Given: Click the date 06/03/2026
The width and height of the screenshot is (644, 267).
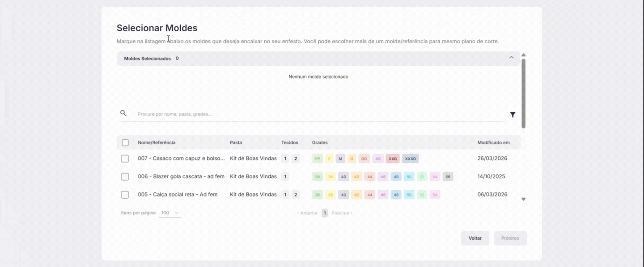Looking at the screenshot, I should pyautogui.click(x=492, y=195).
